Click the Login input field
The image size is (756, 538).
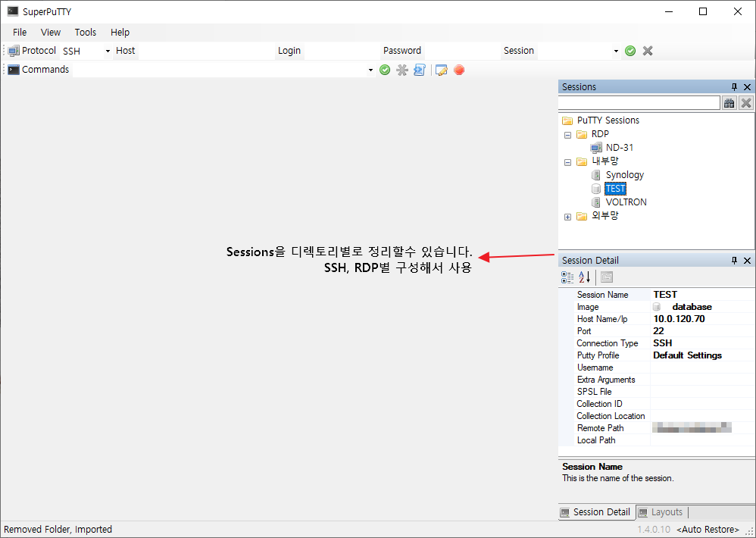point(342,51)
